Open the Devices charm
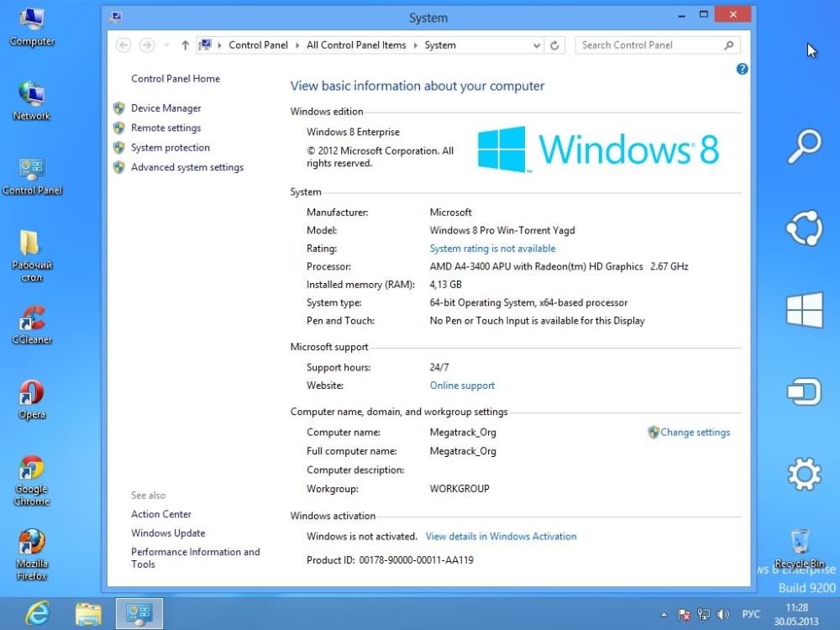The width and height of the screenshot is (840, 630). pos(803,391)
